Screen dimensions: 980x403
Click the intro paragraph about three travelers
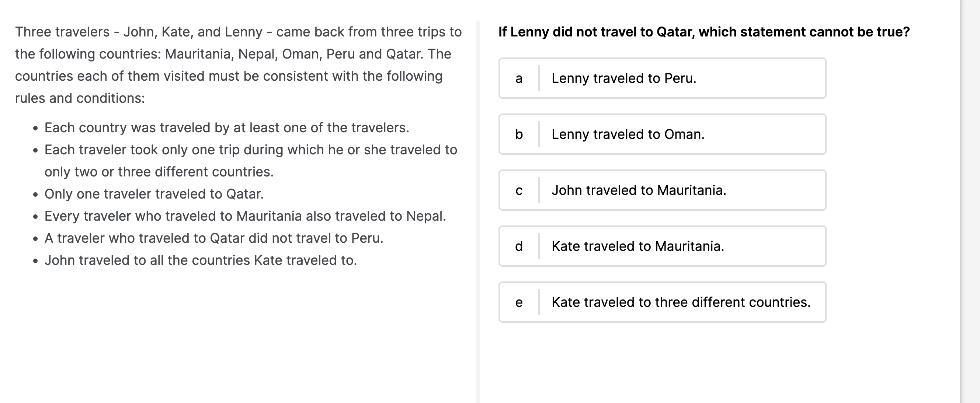(x=239, y=65)
